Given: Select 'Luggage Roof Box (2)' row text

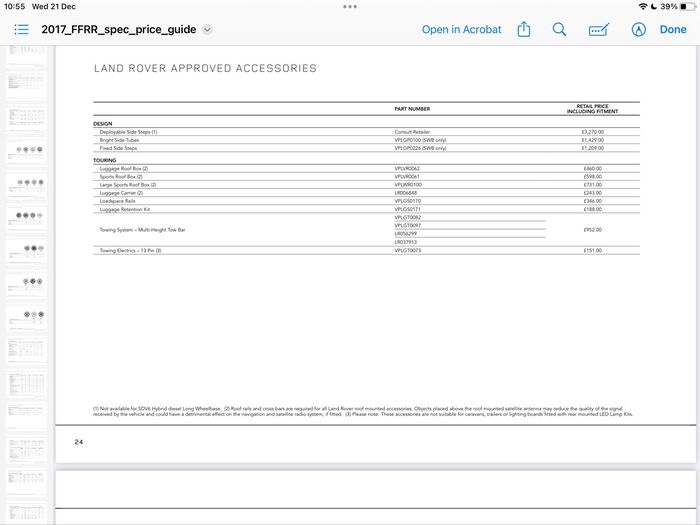Looking at the screenshot, I should 124,169.
